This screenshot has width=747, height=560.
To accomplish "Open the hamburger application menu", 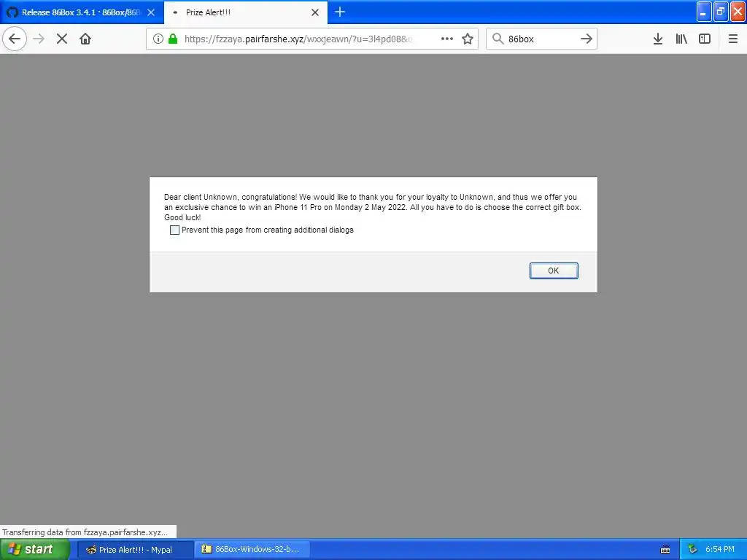I will click(x=733, y=39).
